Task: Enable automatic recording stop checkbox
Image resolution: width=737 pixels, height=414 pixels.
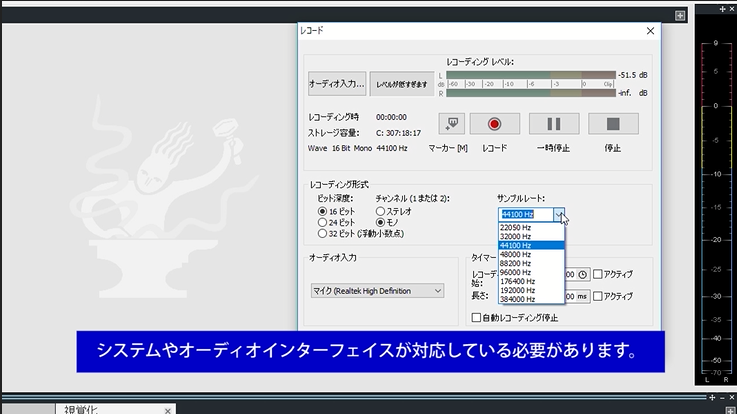Action: (476, 318)
